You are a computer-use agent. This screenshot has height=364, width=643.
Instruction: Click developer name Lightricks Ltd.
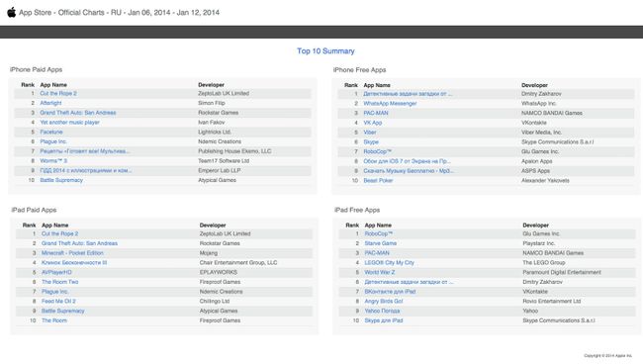(x=215, y=132)
